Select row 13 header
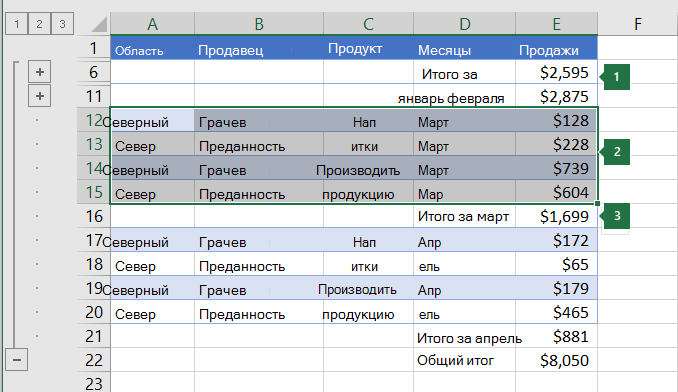Screen dimensions: 678x392 tap(94, 144)
